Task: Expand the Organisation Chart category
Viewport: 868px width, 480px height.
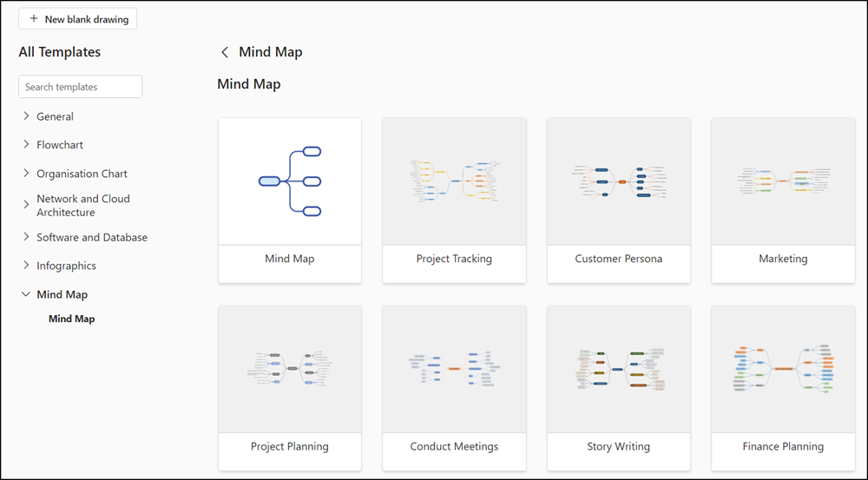Action: 26,173
